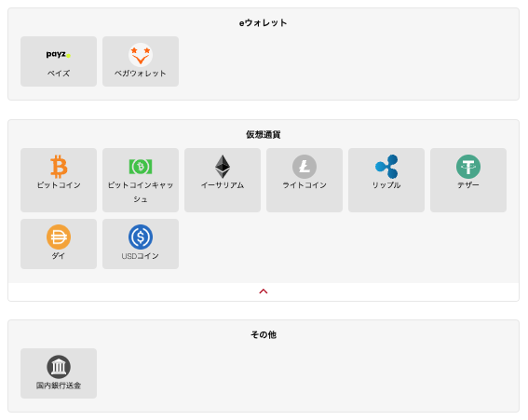The height and width of the screenshot is (420, 528).
Task: Collapse the 仮想通貨 section with red chevron
Action: tap(264, 291)
